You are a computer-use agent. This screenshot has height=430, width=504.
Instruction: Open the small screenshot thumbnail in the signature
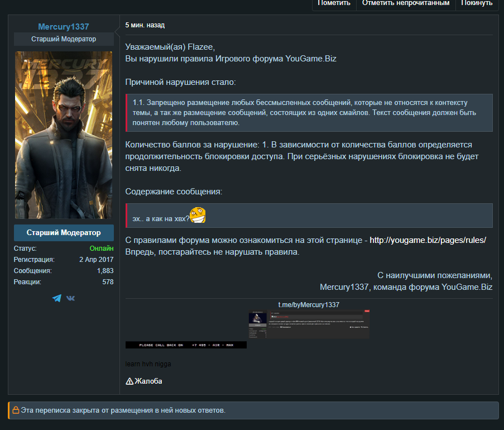pos(309,324)
